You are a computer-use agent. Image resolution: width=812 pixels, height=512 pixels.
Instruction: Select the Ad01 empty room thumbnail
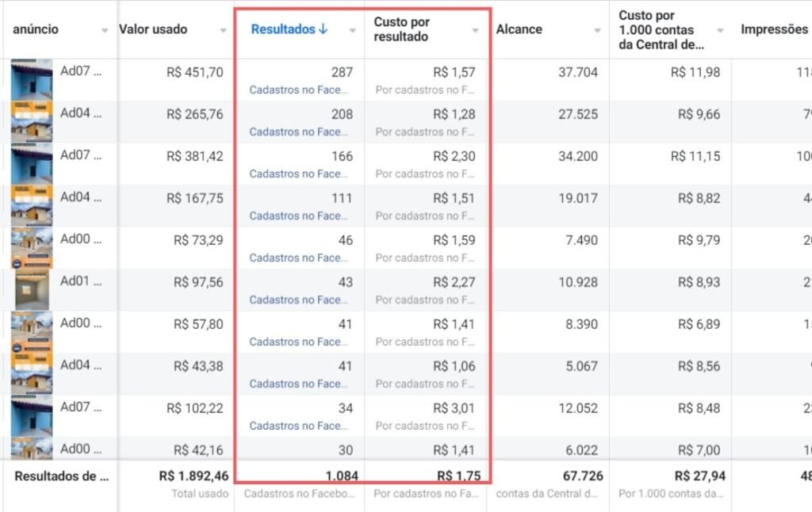[32, 290]
